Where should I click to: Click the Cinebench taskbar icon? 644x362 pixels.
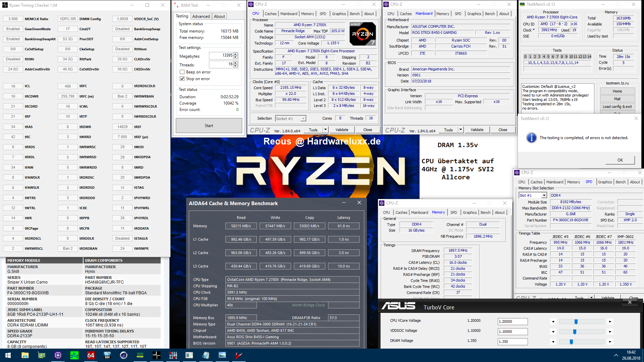[x=124, y=355]
